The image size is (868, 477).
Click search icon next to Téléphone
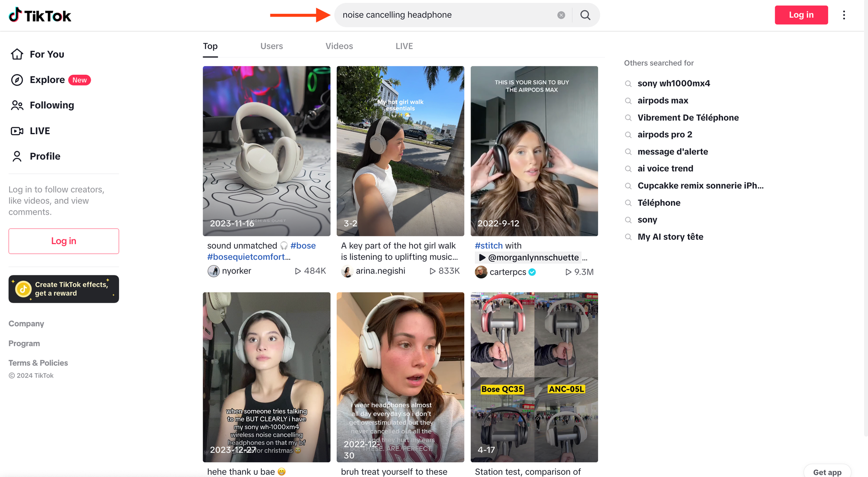628,203
